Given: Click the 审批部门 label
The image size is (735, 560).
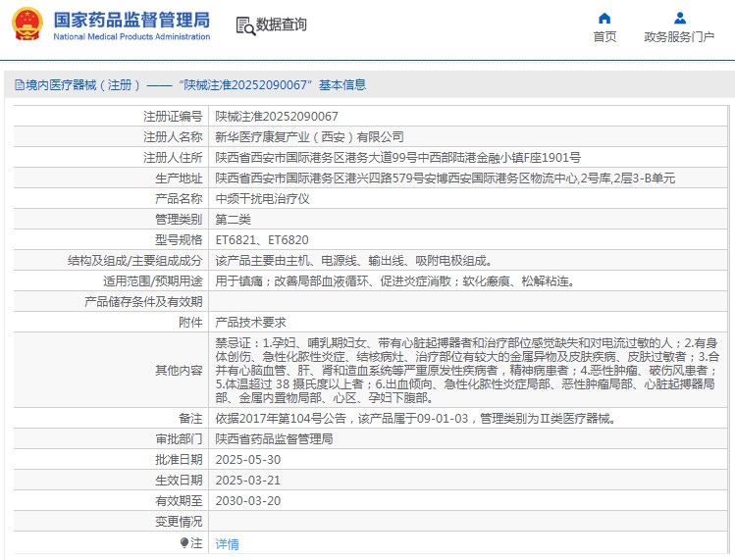Looking at the screenshot, I should 179,439.
